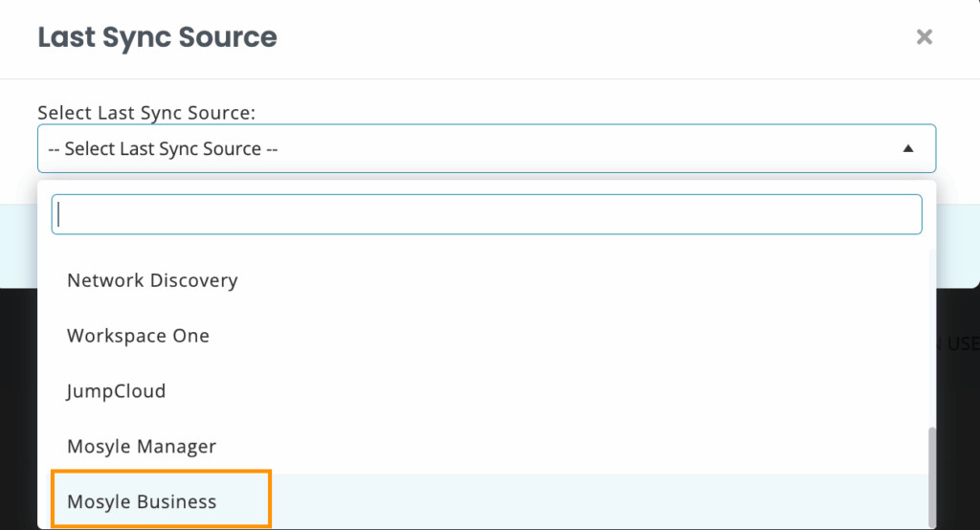Focus the dropdown search text field
This screenshot has height=530, width=980.
click(x=486, y=214)
